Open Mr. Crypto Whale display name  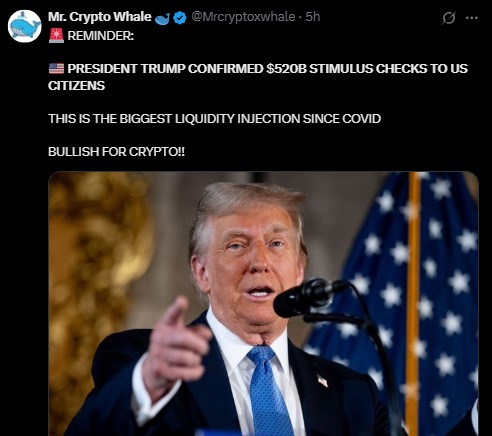pyautogui.click(x=100, y=17)
